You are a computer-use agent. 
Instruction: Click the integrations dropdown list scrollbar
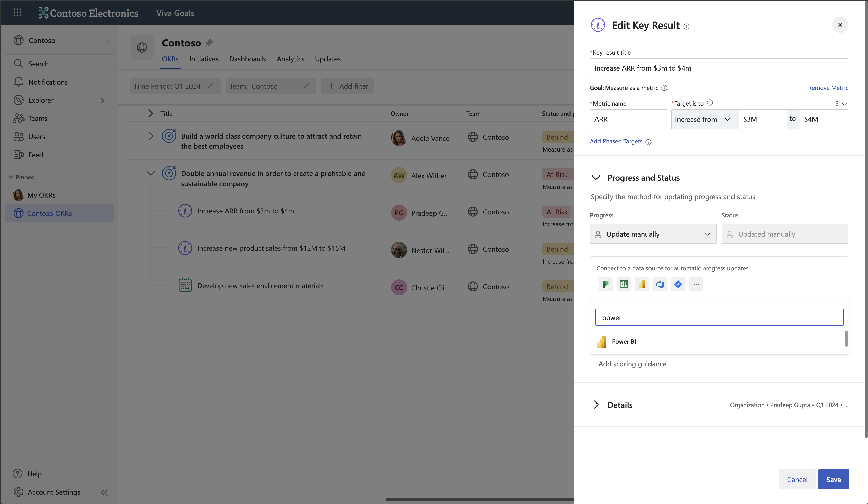click(846, 339)
